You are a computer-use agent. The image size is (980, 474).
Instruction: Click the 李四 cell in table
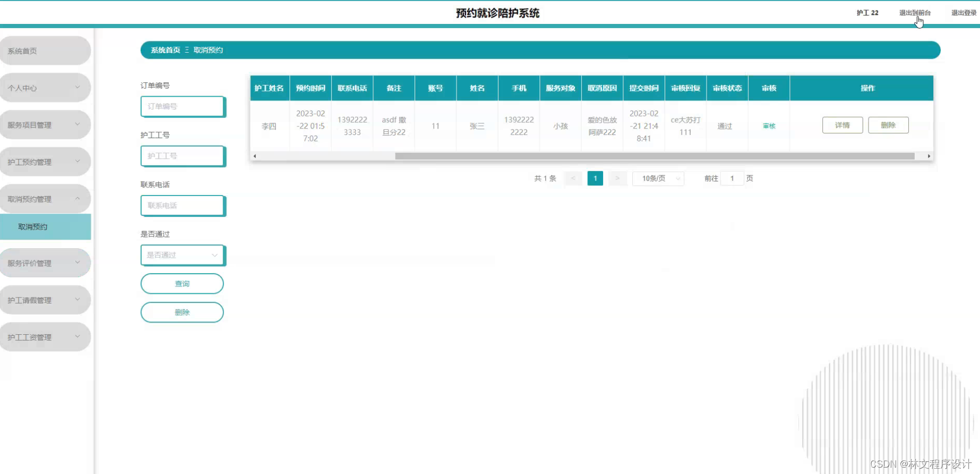(269, 126)
